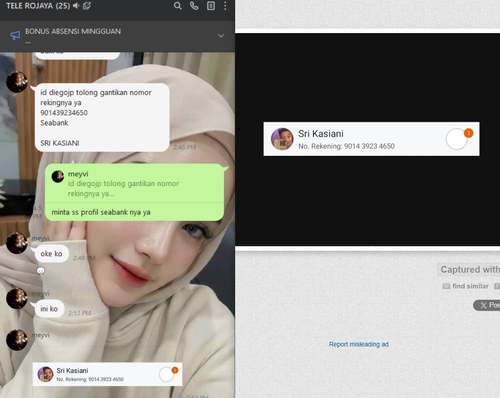Click meyvi's avatar beside the screenshot message
Image resolution: width=500 pixels, height=398 pixels.
[x=17, y=340]
